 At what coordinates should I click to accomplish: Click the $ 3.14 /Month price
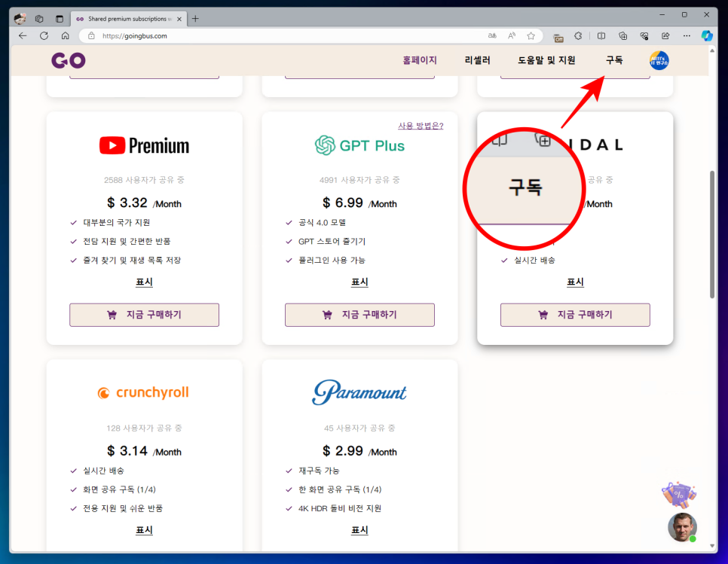pos(145,451)
